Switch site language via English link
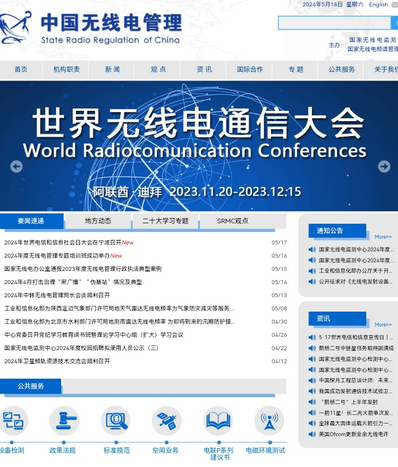The image size is (398, 467). pyautogui.click(x=378, y=5)
